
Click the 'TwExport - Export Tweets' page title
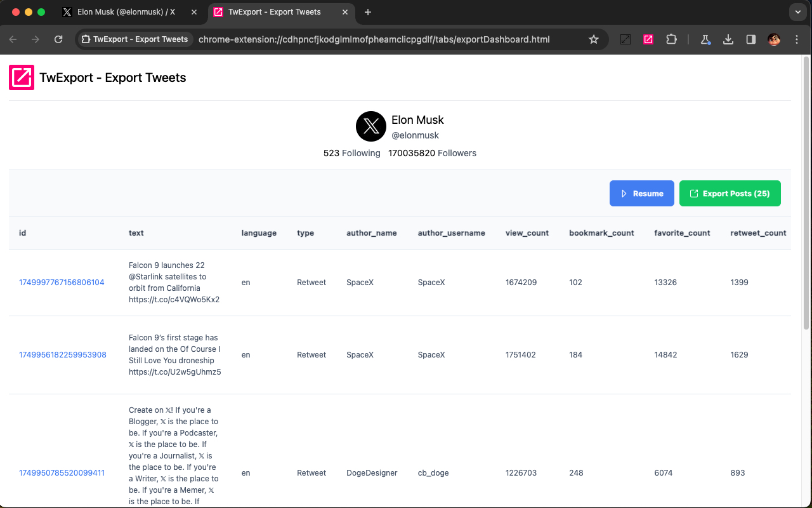113,77
